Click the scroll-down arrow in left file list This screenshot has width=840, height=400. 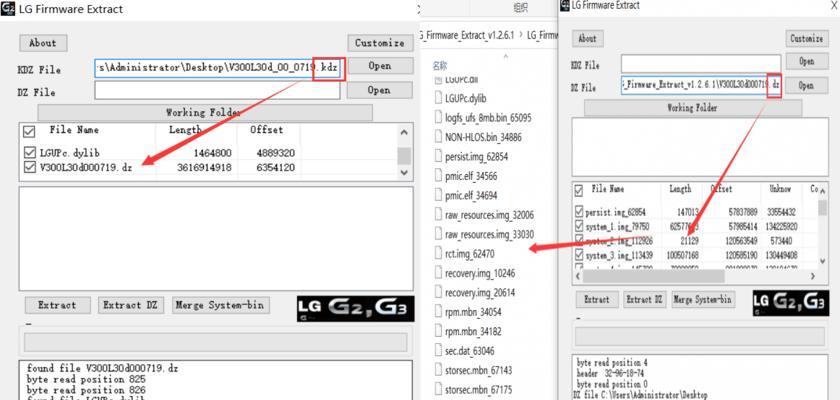tap(404, 172)
